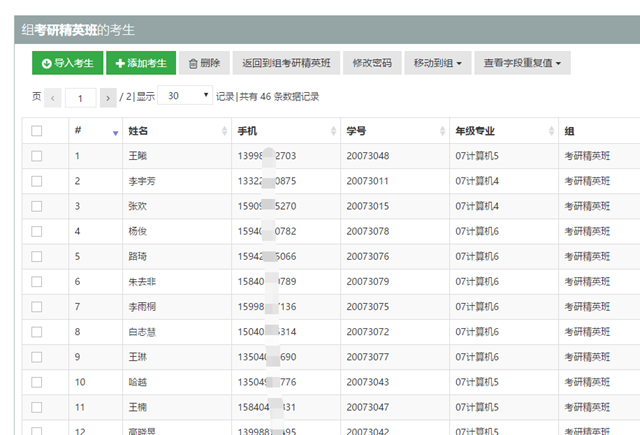Click the name 白志慧
Viewport: 640px width, 435px height.
(142, 332)
